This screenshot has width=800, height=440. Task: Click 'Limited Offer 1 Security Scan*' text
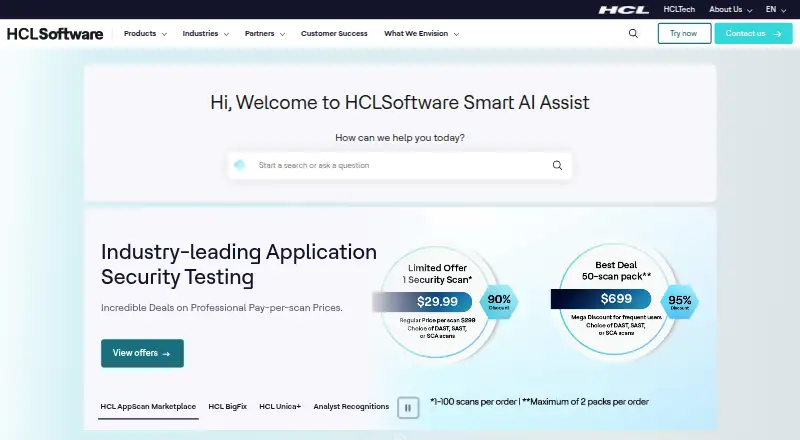(437, 274)
